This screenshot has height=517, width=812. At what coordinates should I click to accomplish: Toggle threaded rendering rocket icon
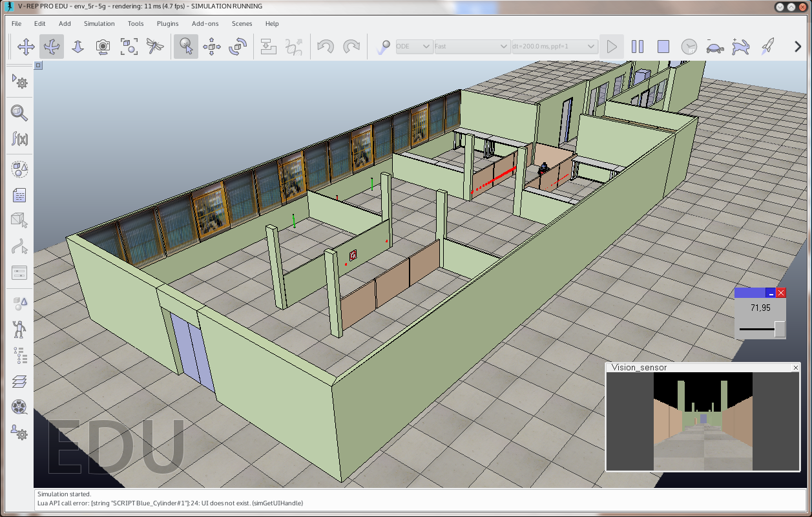tap(767, 47)
